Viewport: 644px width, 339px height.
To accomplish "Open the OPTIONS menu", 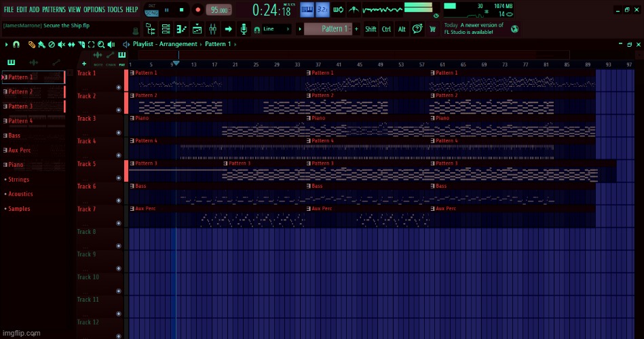I will click(x=94, y=9).
